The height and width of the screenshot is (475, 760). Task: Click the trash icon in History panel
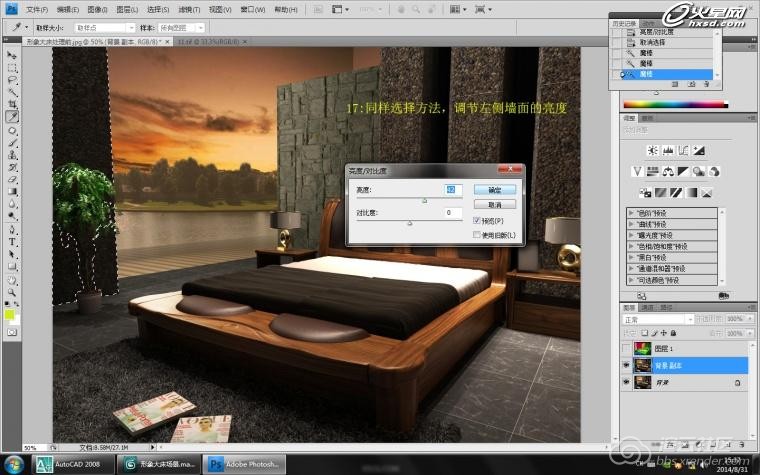point(706,84)
